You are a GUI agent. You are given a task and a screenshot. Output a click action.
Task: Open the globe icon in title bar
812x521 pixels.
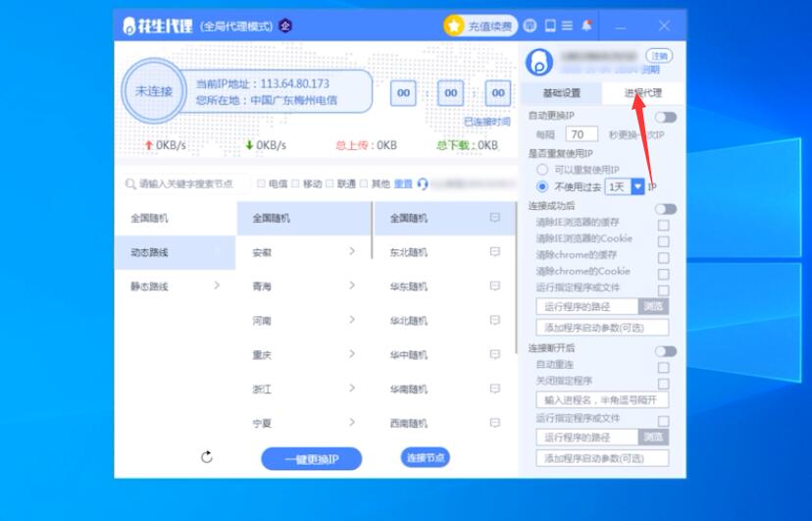coord(531,26)
